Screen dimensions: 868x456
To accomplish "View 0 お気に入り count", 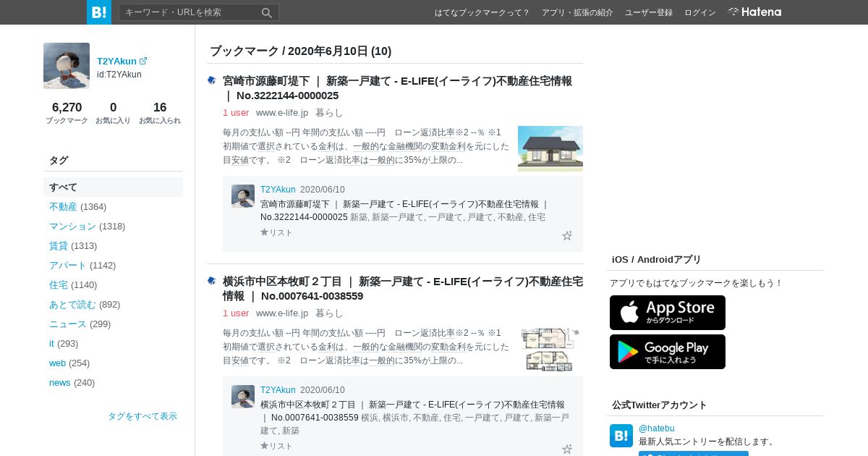I will pos(113,113).
